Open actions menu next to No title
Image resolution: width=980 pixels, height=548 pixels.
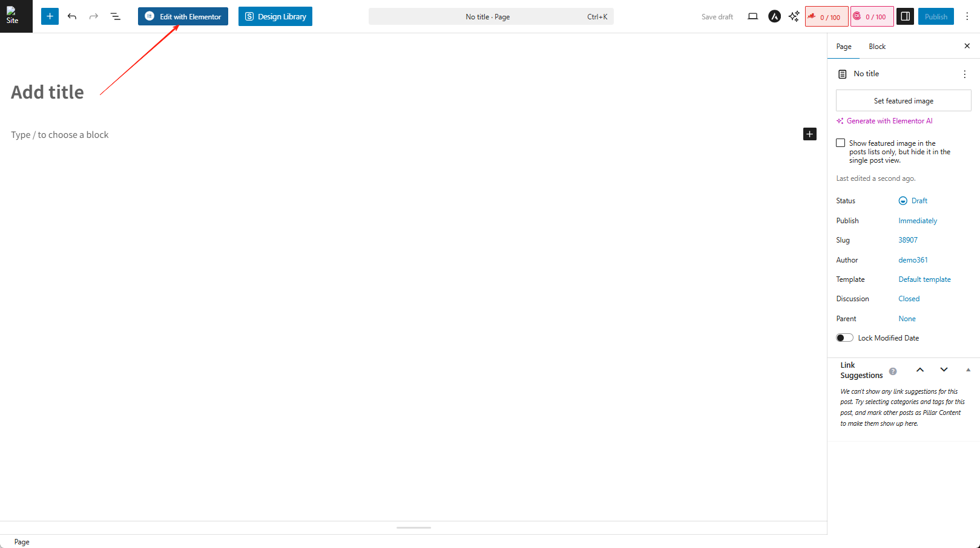click(964, 74)
